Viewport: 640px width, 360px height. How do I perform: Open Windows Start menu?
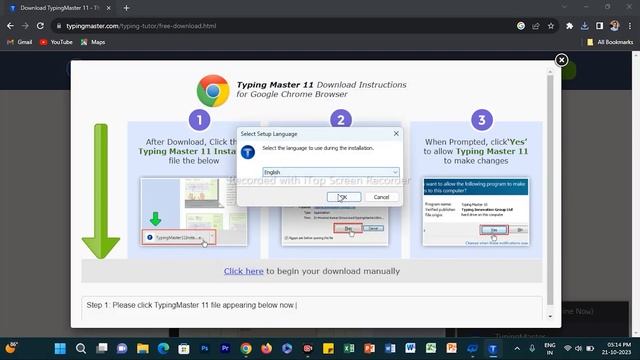click(x=60, y=349)
